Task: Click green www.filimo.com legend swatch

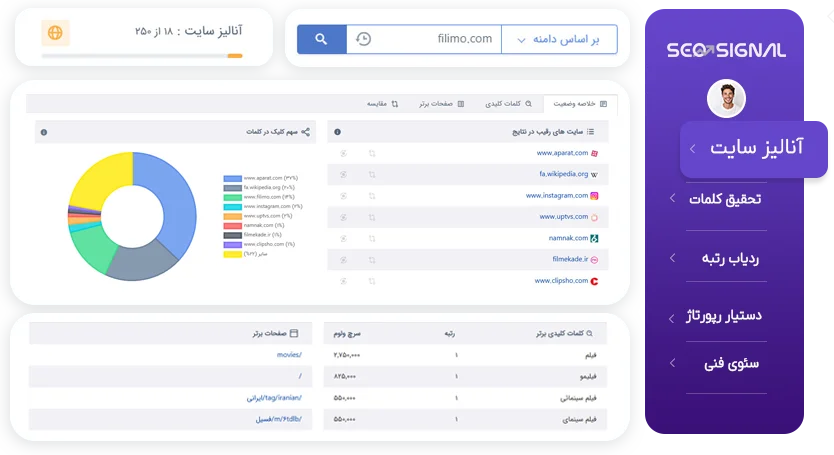Action: 232,197
